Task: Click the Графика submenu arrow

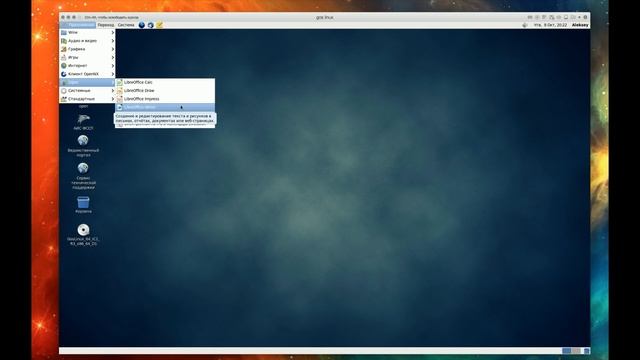Action: (x=113, y=49)
